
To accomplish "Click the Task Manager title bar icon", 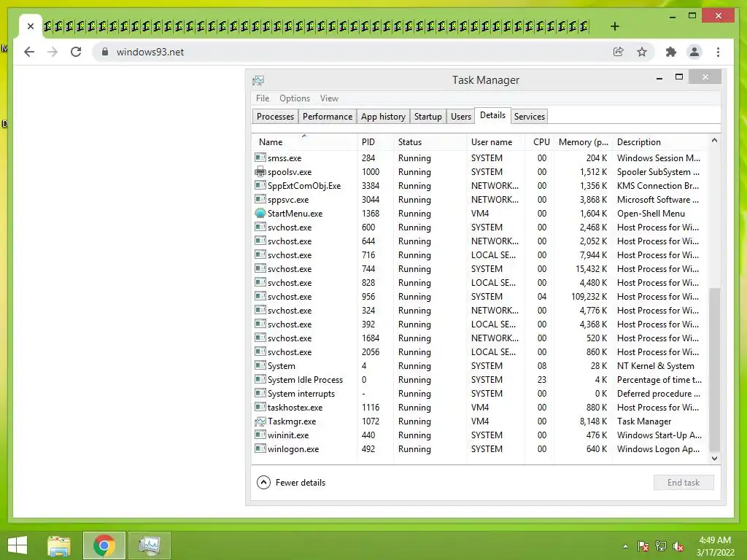I will 259,80.
